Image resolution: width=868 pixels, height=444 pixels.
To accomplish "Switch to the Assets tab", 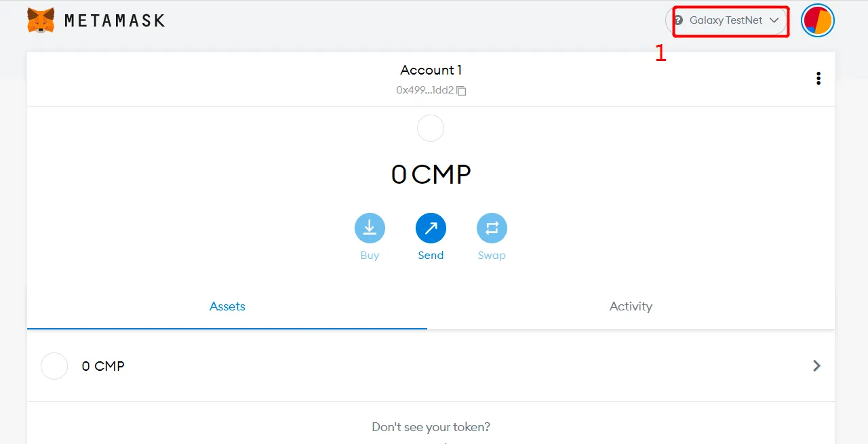I will [x=227, y=306].
